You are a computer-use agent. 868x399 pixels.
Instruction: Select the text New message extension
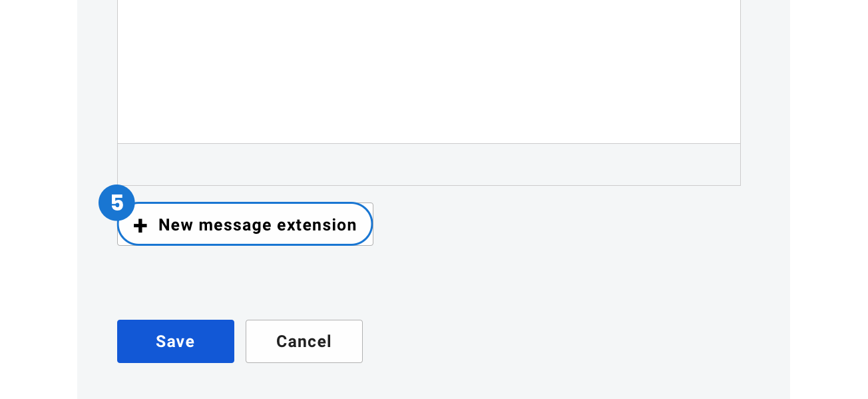pyautogui.click(x=258, y=225)
